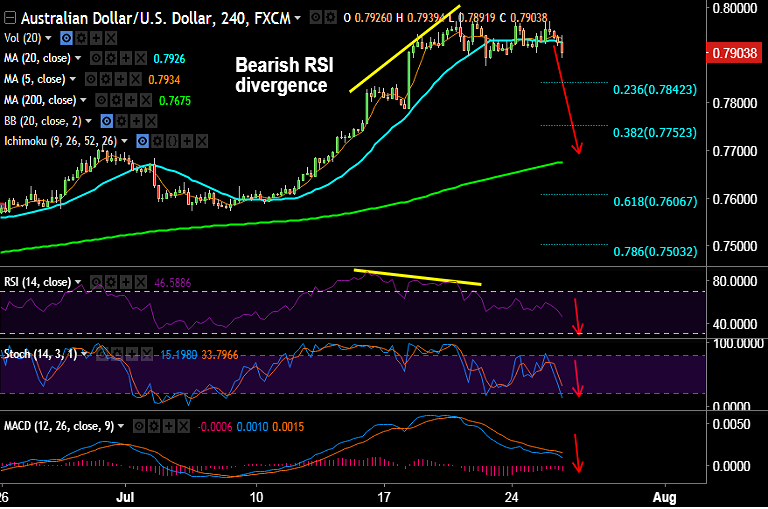Select the 0.786(0.75032) Fibonacci level label
768x509 pixels.
click(x=655, y=251)
